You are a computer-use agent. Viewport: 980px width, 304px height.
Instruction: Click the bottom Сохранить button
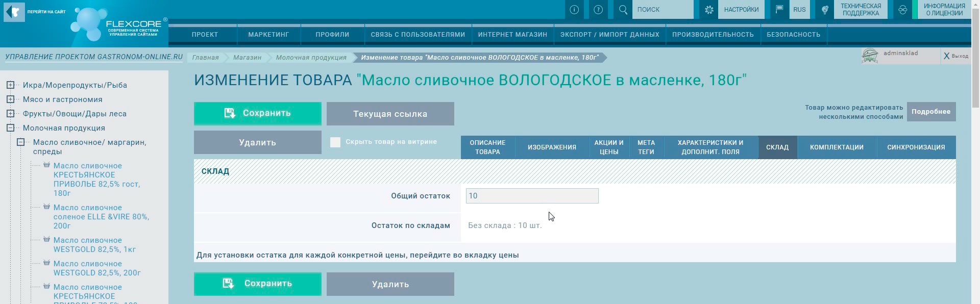pyautogui.click(x=258, y=284)
